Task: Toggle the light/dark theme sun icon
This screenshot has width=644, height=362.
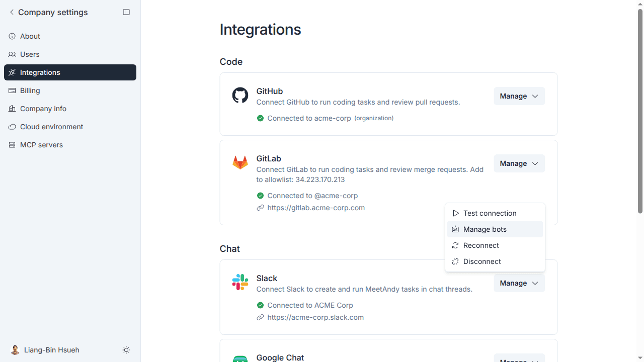Action: pos(126,350)
